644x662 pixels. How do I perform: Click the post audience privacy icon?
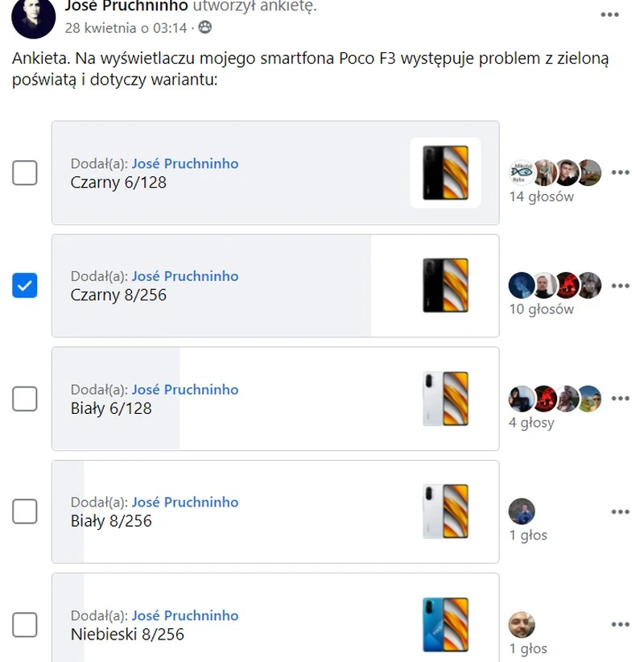coord(205,28)
